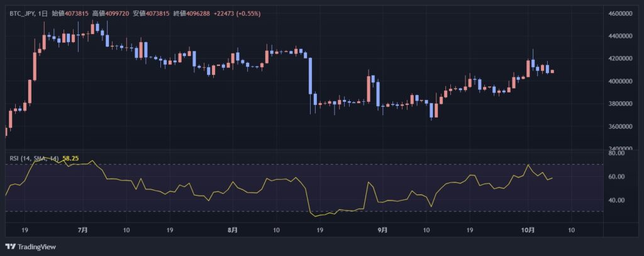Select the 9月 time axis marker
Viewport: 644px width, 256px height.
coord(383,230)
